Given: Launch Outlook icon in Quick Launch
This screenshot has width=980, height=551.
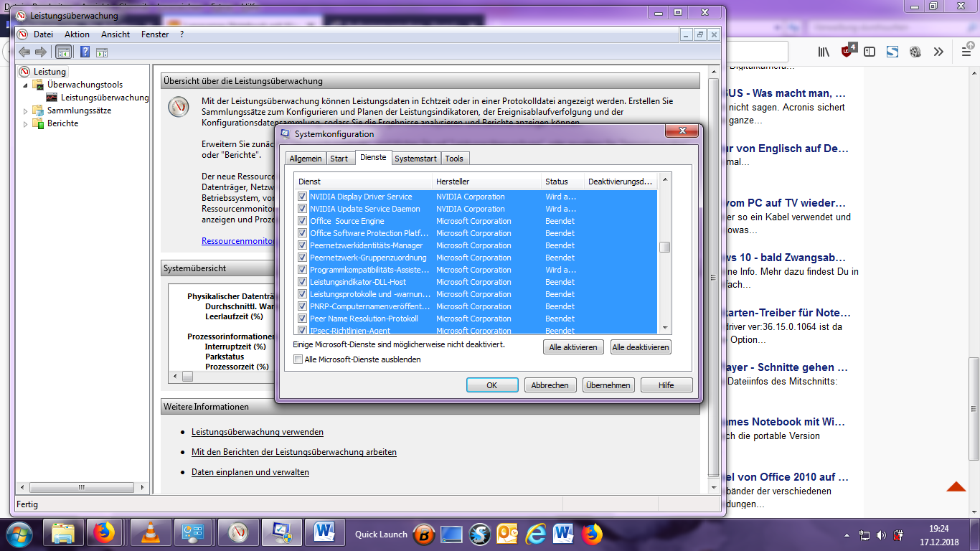Looking at the screenshot, I should [508, 534].
